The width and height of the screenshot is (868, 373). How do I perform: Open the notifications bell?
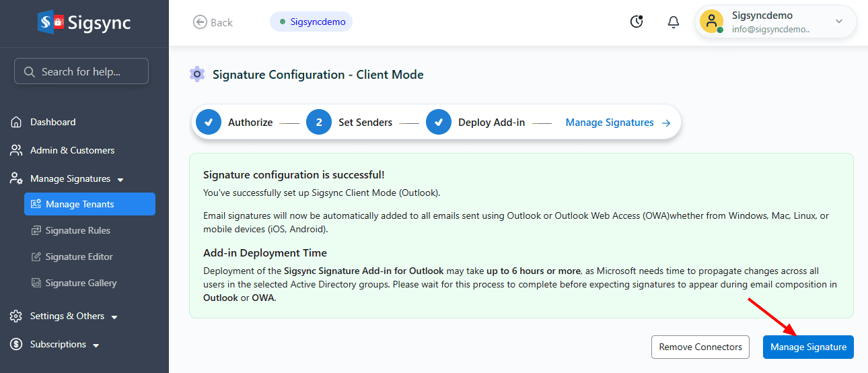673,22
